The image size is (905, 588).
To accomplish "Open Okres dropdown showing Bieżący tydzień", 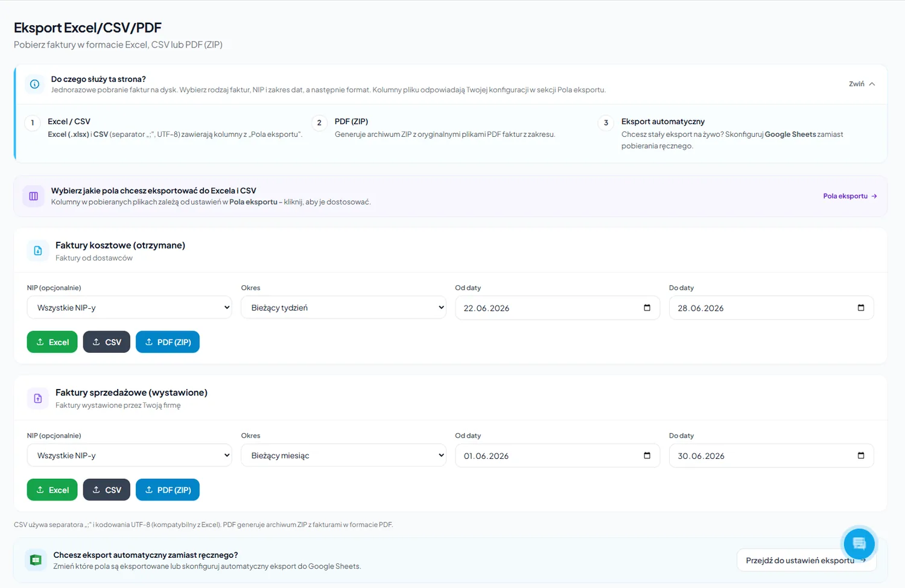I will [x=343, y=308].
